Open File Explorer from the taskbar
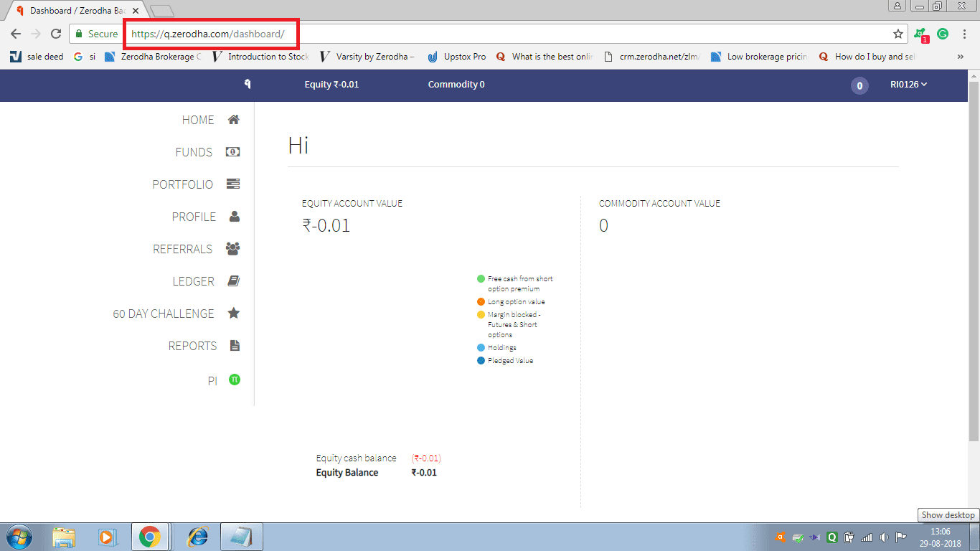This screenshot has height=551, width=980. pyautogui.click(x=64, y=537)
